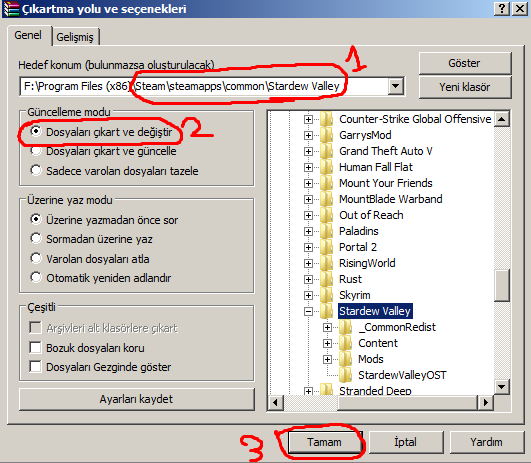Open the destination path dropdown arrow
Viewport: 531px width, 463px height.
pos(396,86)
